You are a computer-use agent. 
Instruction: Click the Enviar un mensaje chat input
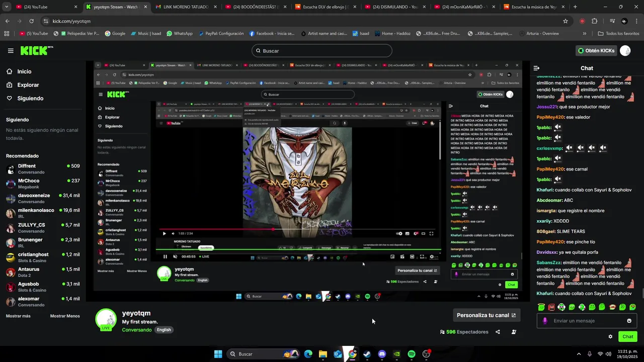tap(587, 321)
